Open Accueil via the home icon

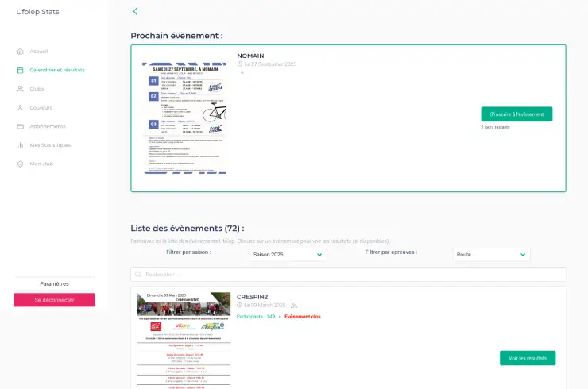coord(20,51)
